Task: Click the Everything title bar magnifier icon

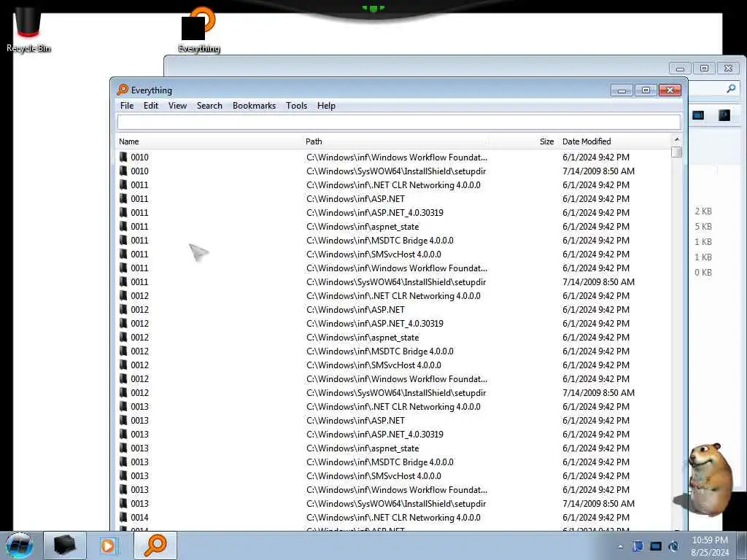Action: click(123, 90)
